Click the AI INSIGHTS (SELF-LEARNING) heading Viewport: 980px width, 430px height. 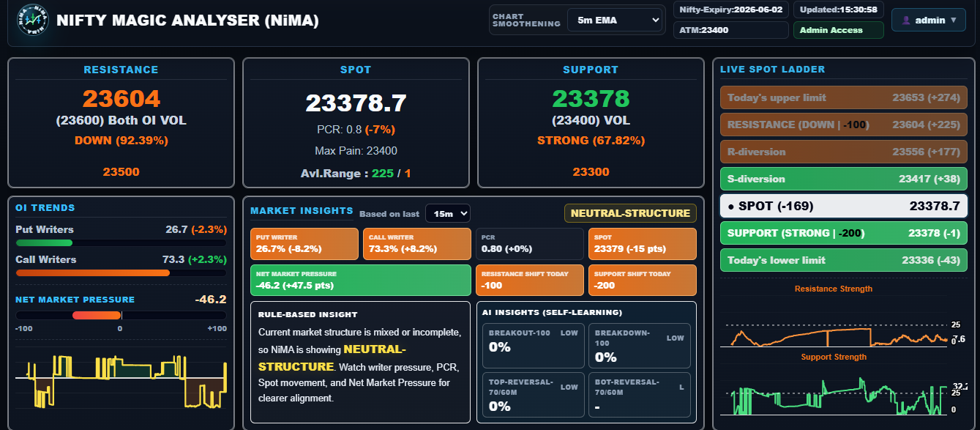click(553, 312)
